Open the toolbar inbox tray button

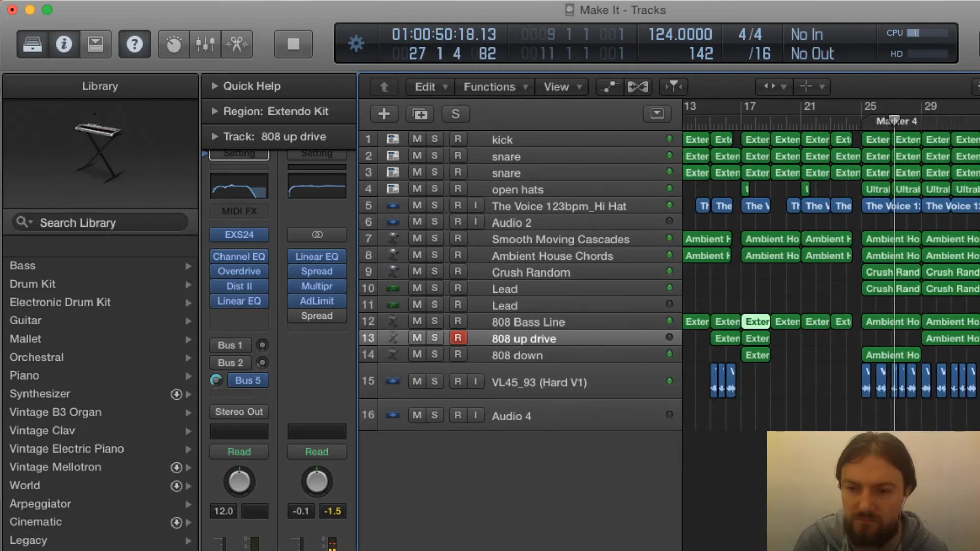coord(95,44)
